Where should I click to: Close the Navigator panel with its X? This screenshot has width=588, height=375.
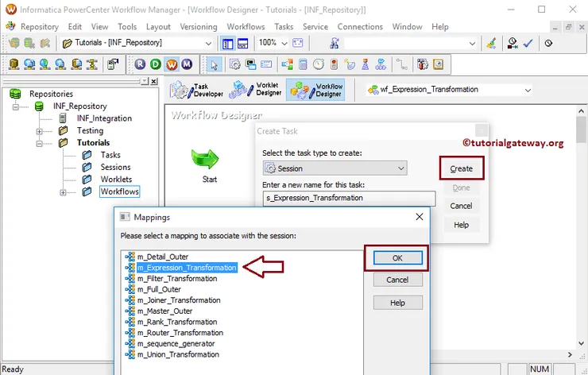pos(153,81)
